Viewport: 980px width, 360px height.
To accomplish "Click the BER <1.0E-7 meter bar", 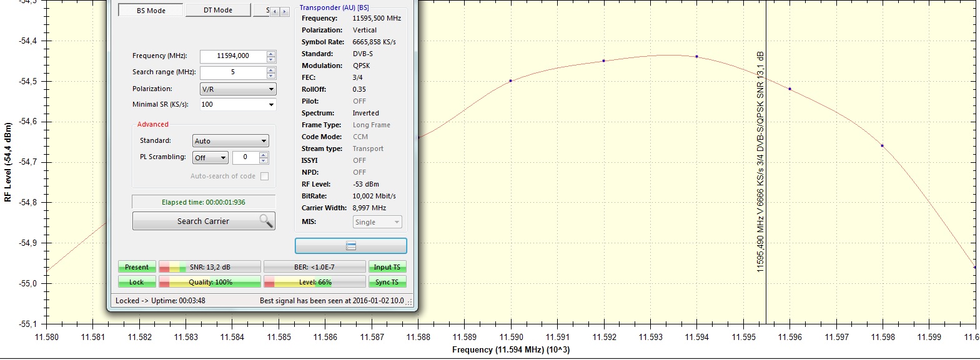I will coord(315,267).
